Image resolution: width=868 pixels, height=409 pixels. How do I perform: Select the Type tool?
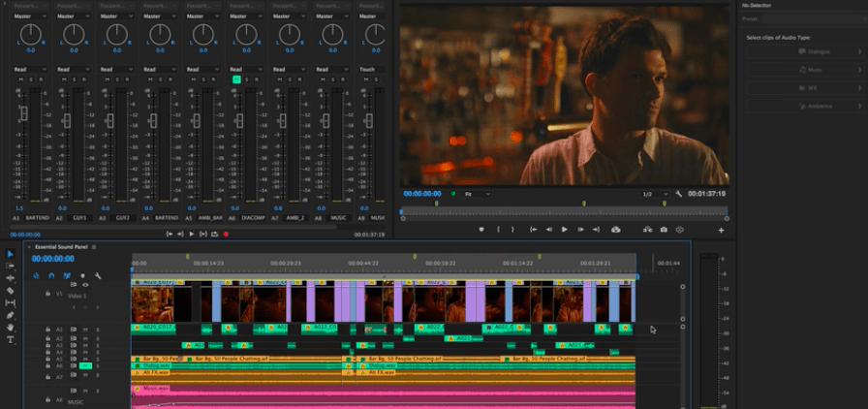(x=11, y=339)
